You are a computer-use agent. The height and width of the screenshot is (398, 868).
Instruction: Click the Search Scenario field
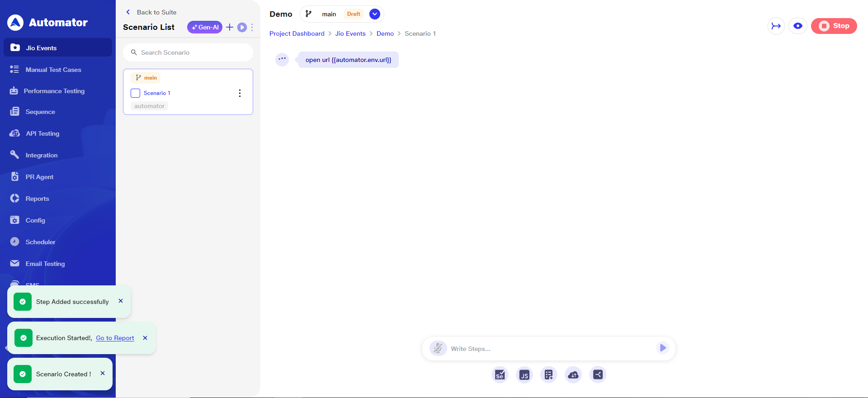pos(188,52)
